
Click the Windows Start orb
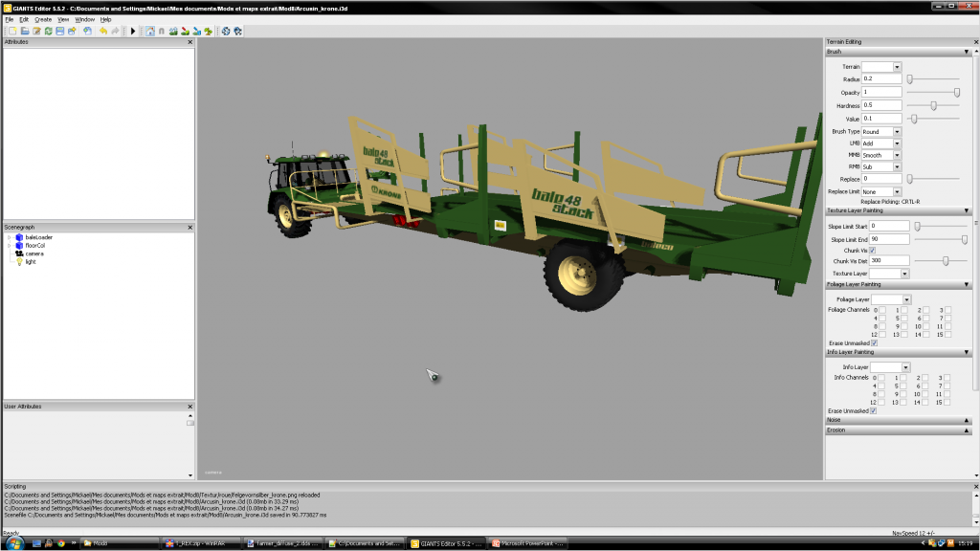[13, 543]
